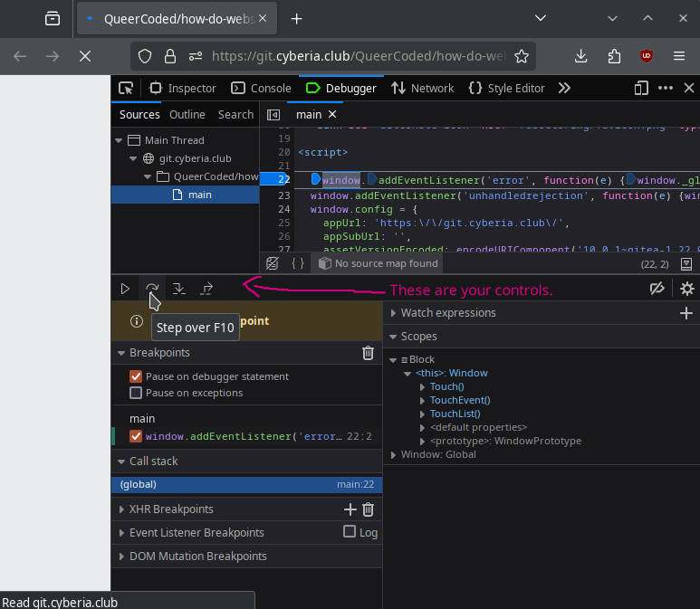Switch to the Inspector tab
Screen dimensions: 700x609
pyautogui.click(x=183, y=89)
